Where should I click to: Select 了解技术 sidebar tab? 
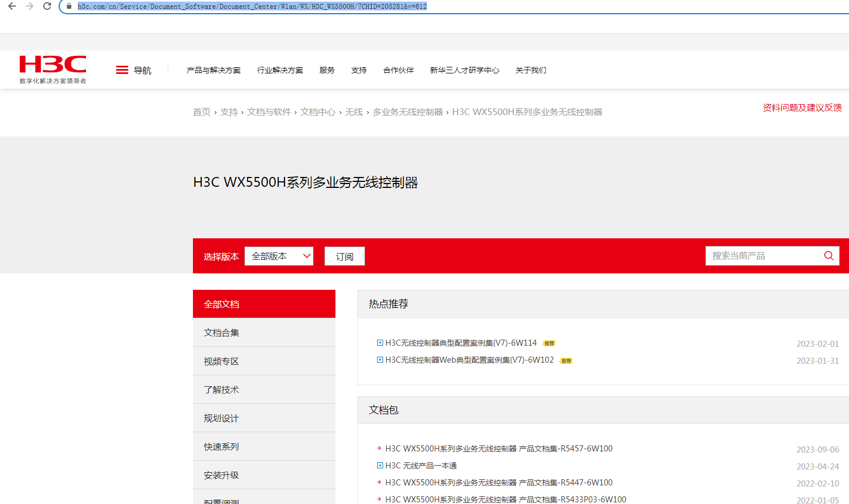[x=264, y=390]
